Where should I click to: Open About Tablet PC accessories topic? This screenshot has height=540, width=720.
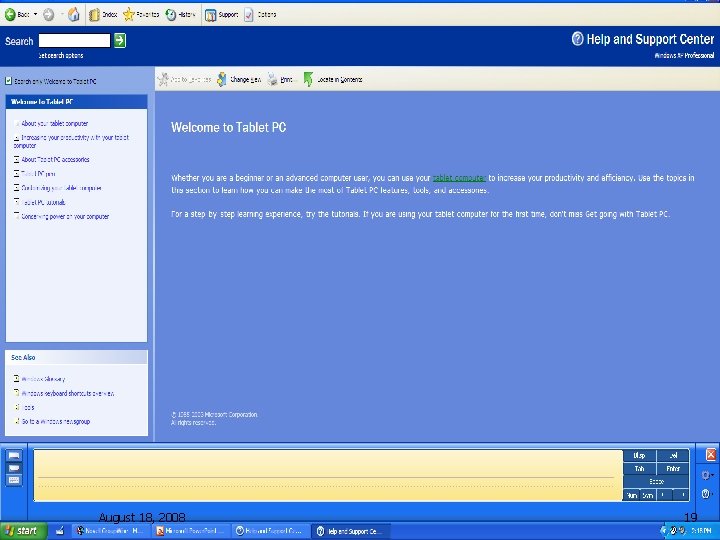click(x=55, y=159)
